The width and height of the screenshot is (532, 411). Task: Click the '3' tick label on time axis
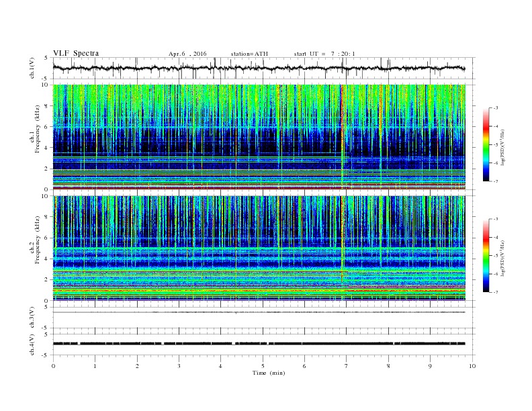pyautogui.click(x=179, y=366)
